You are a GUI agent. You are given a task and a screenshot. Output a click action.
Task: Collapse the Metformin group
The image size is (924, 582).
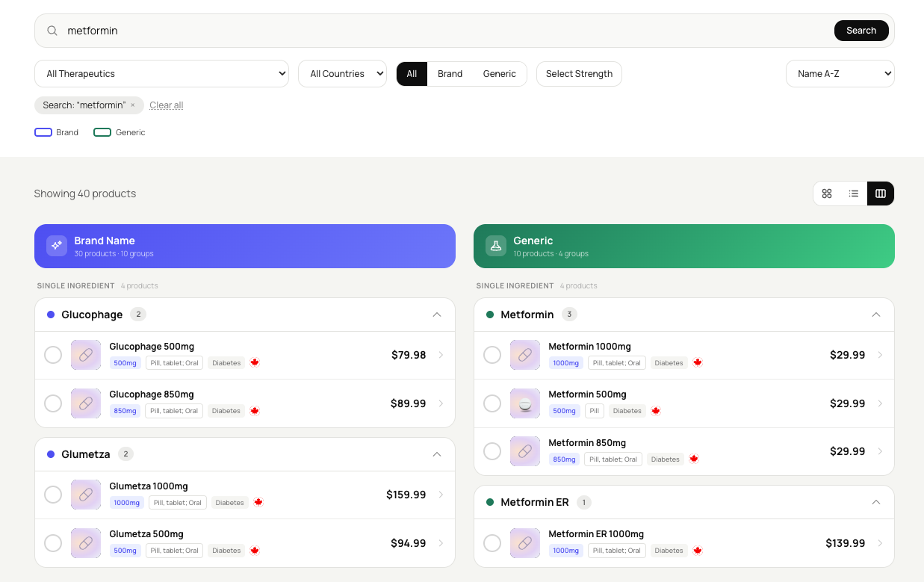click(x=876, y=315)
